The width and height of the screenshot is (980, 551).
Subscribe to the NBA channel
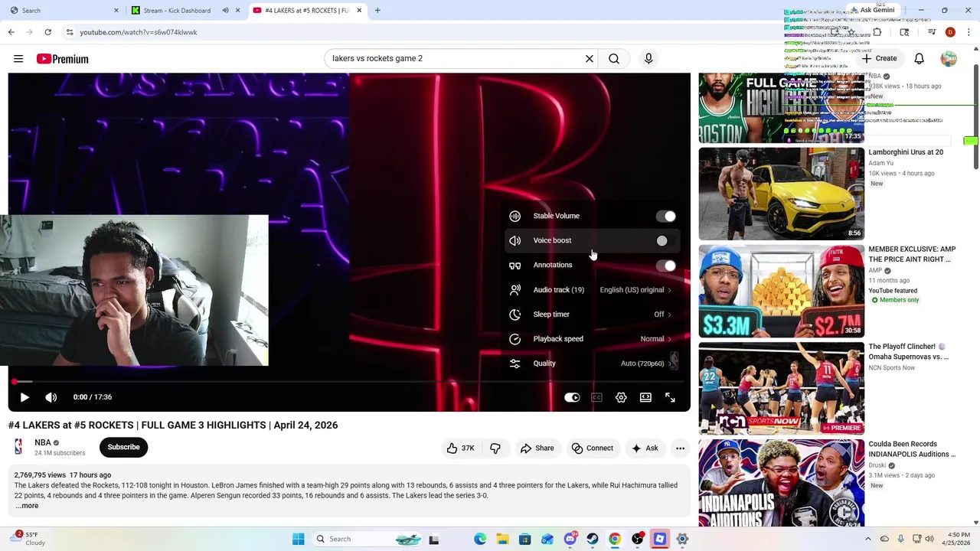click(123, 447)
